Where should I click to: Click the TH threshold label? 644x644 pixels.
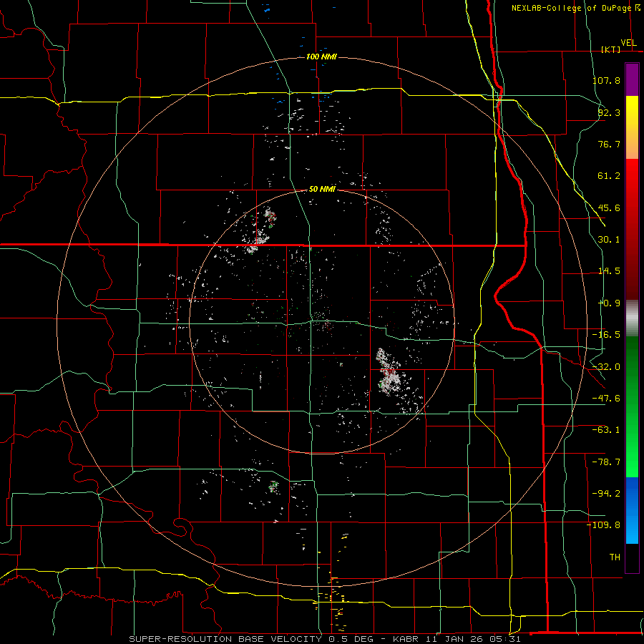(x=615, y=557)
